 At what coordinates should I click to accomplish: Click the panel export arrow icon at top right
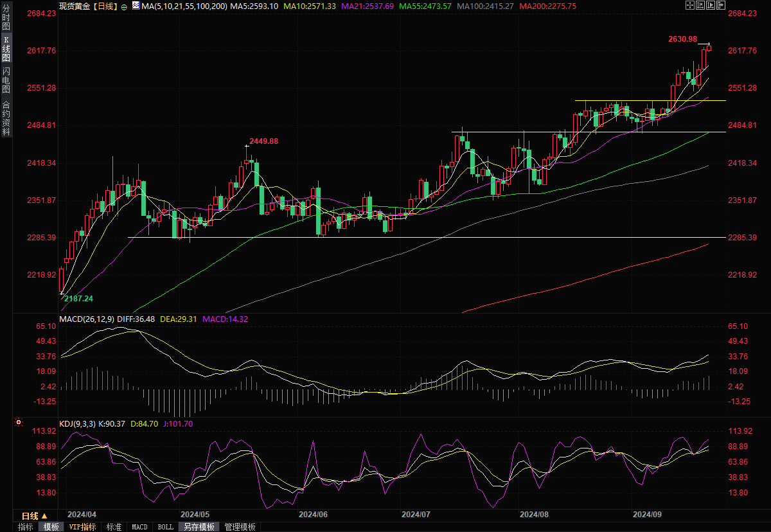tap(721, 5)
